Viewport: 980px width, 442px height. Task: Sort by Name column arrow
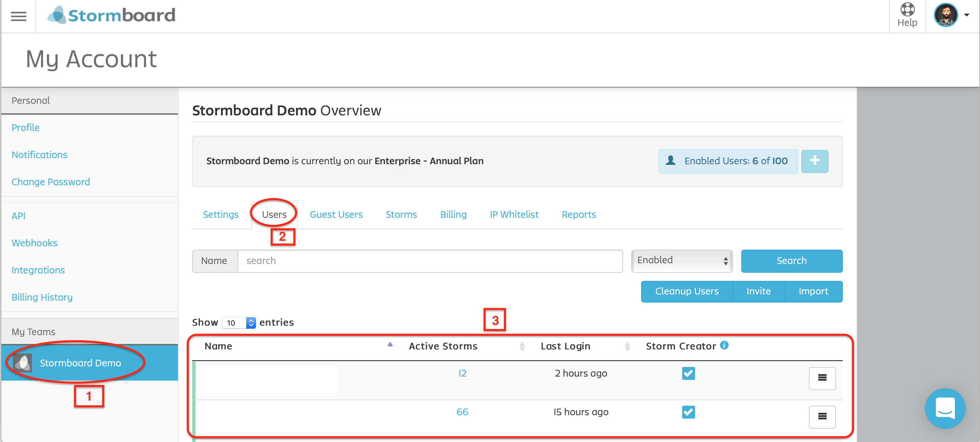pyautogui.click(x=390, y=344)
